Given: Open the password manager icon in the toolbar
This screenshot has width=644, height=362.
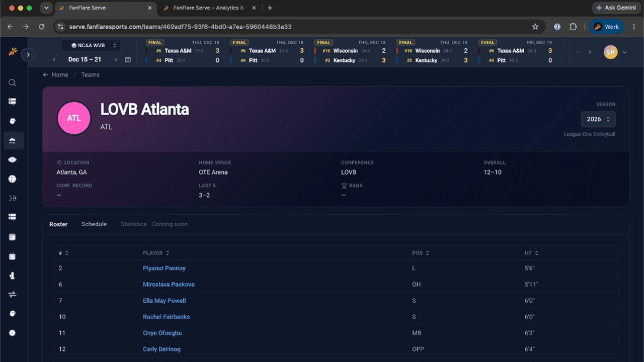Looking at the screenshot, I should click(x=557, y=27).
